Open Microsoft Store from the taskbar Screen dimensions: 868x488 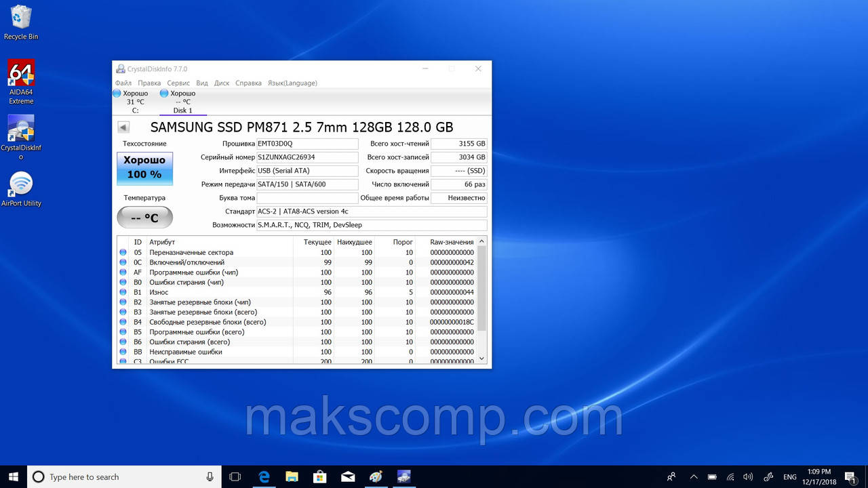tap(319, 476)
